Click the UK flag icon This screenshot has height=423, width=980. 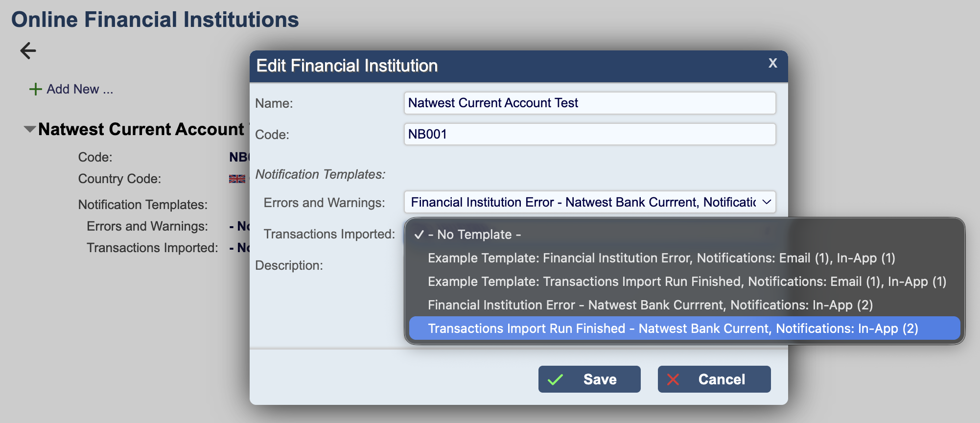237,179
